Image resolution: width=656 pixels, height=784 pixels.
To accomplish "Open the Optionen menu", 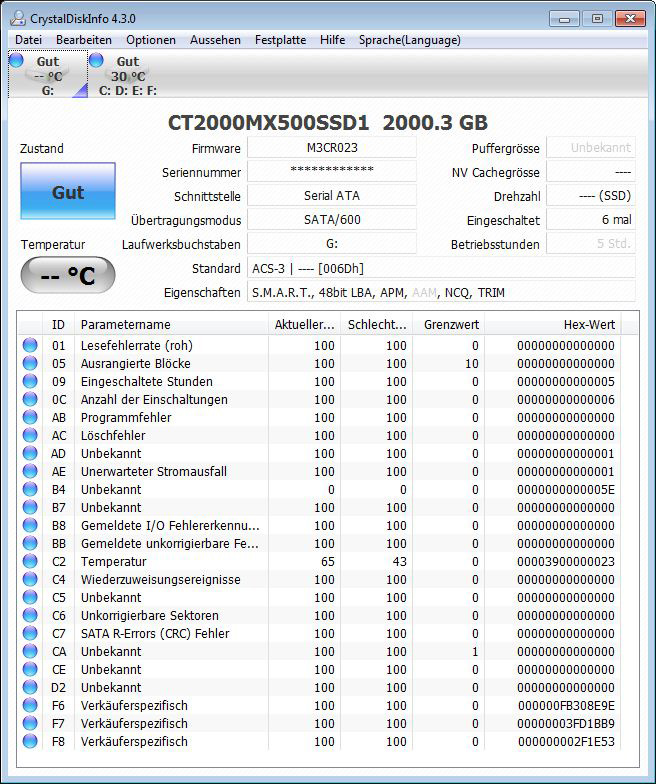I will [x=150, y=40].
